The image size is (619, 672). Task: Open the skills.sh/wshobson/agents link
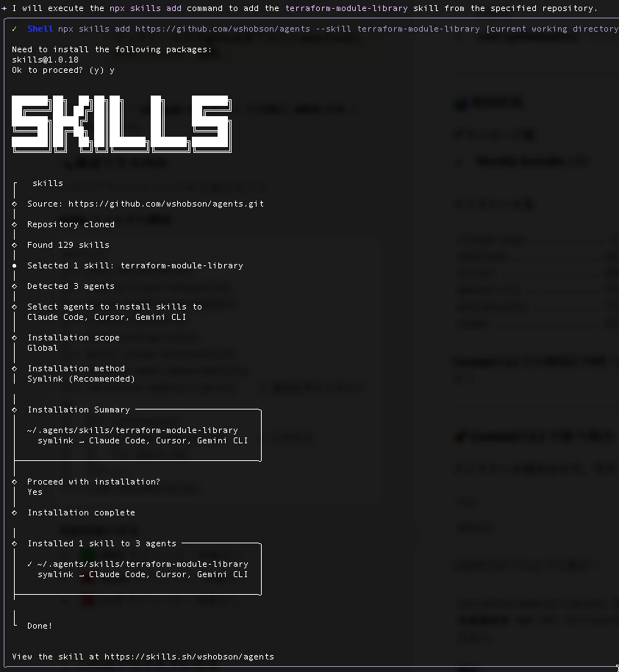coord(189,657)
